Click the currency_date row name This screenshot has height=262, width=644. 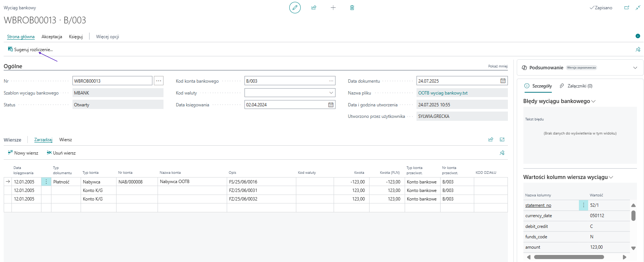(538, 216)
